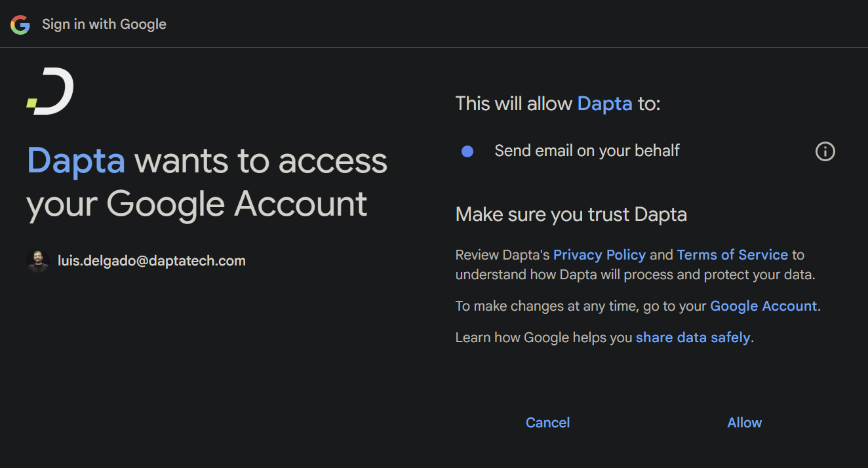The height and width of the screenshot is (468, 868).
Task: Click the "Sign in with Google" header text
Action: (x=104, y=24)
